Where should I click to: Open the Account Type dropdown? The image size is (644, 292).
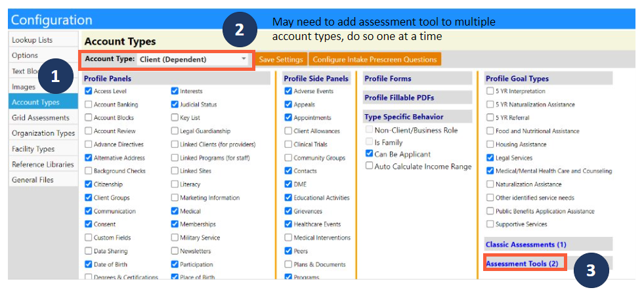pos(192,60)
